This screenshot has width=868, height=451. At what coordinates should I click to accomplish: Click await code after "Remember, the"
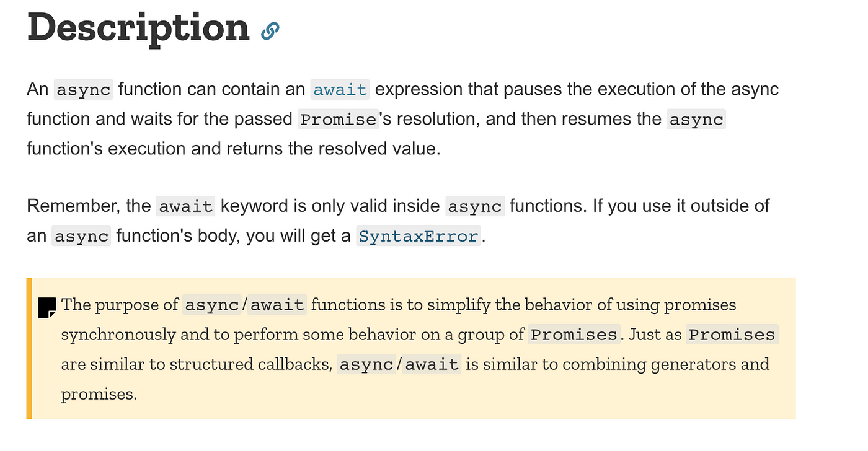click(x=185, y=206)
